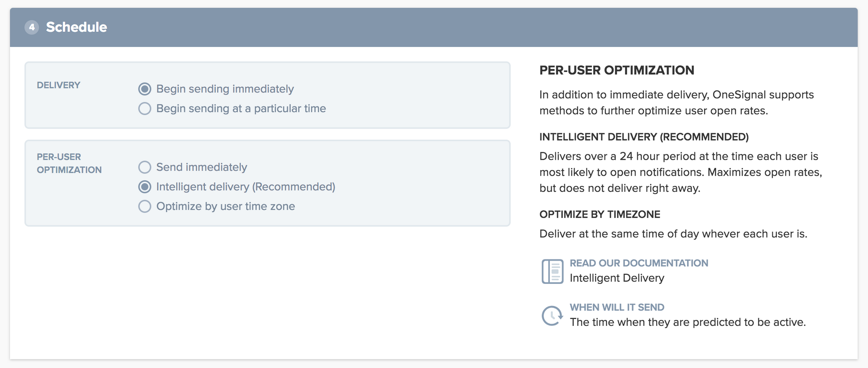The height and width of the screenshot is (368, 868).
Task: Choose Optimize by user time zone
Action: [145, 206]
